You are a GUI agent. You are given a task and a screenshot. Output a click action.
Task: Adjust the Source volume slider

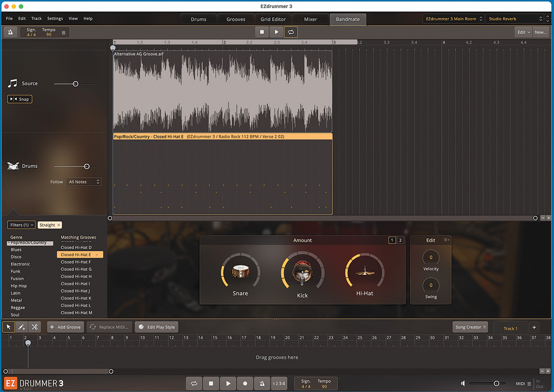[75, 84]
